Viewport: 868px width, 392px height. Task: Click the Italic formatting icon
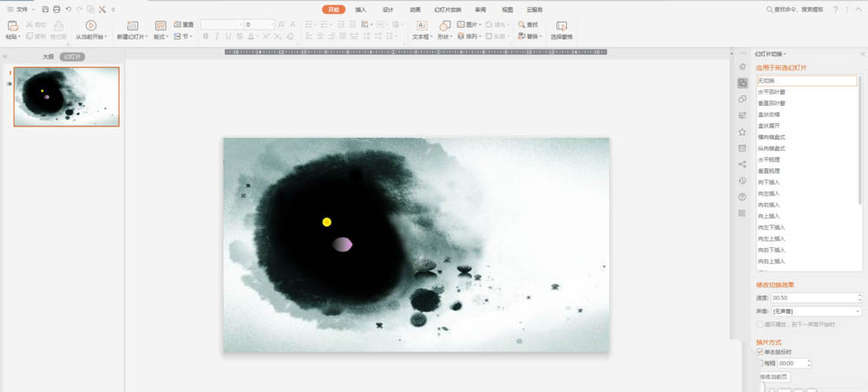pyautogui.click(x=216, y=36)
